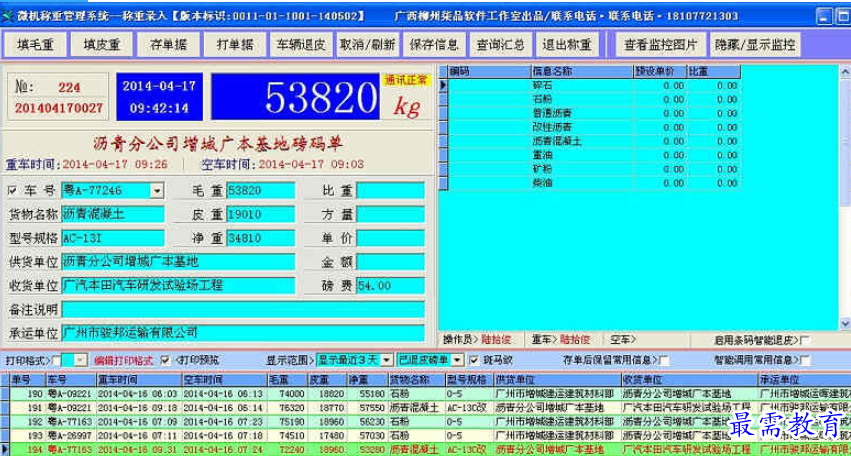Click the 方量 input field

point(390,214)
